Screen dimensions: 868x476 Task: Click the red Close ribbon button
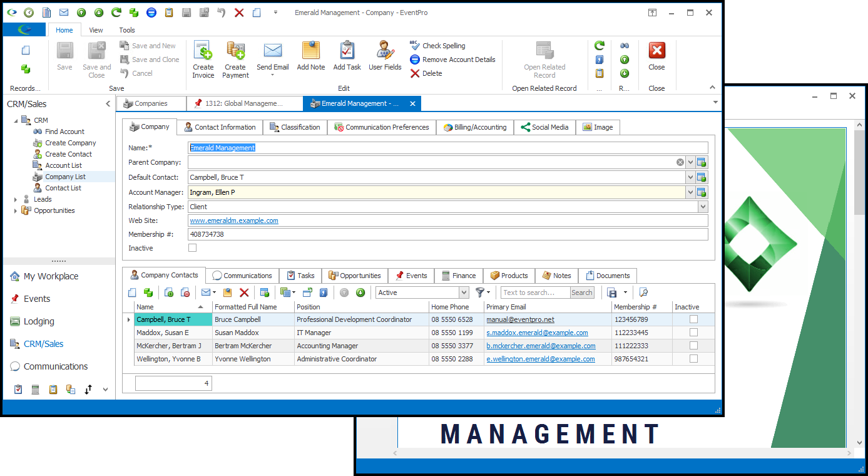(x=656, y=51)
